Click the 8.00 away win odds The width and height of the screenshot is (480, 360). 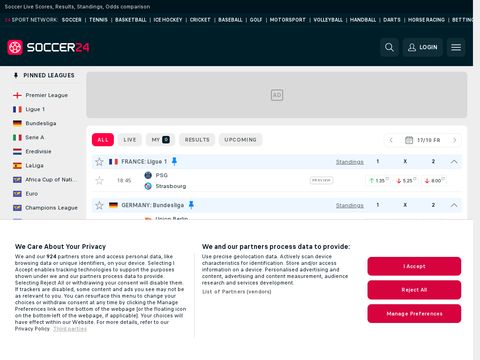(x=434, y=180)
